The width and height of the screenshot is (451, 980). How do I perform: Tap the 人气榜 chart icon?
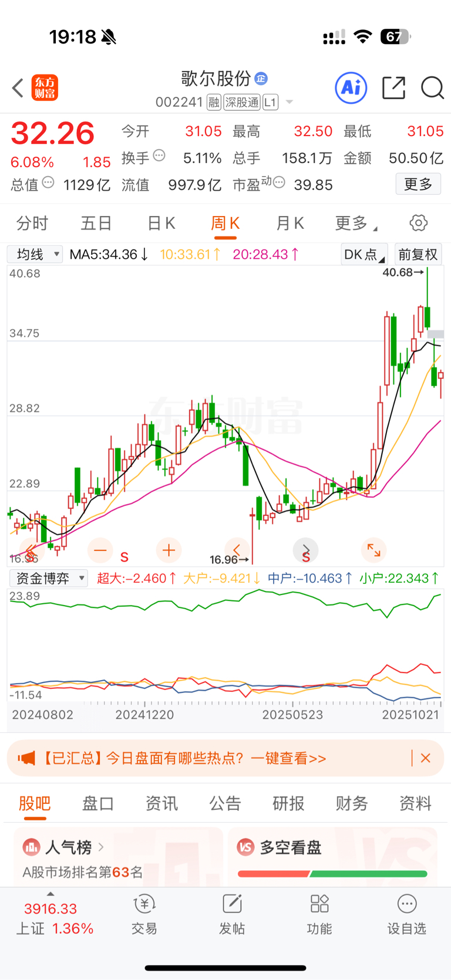[x=31, y=847]
